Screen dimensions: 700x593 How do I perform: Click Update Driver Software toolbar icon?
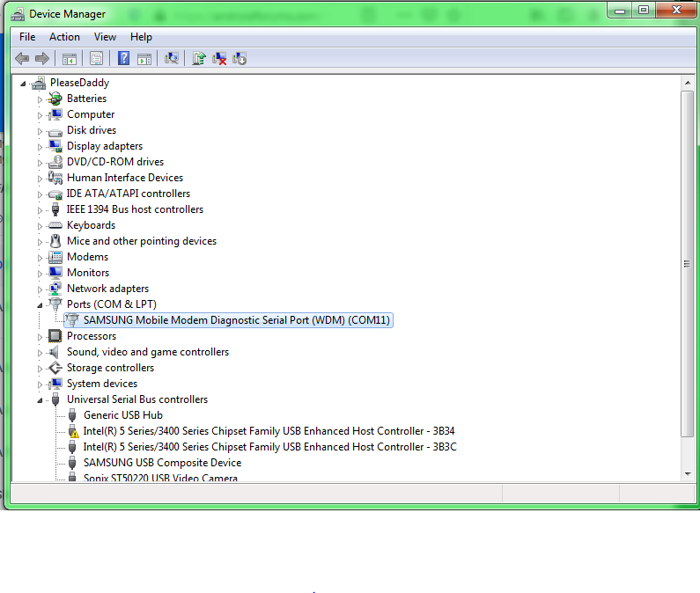point(199,58)
